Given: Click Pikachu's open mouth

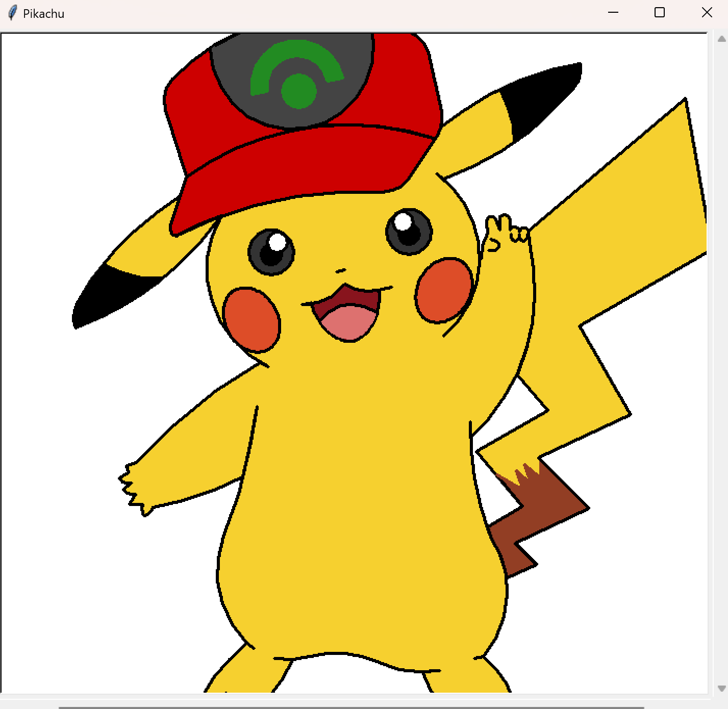Looking at the screenshot, I should click(x=347, y=313).
